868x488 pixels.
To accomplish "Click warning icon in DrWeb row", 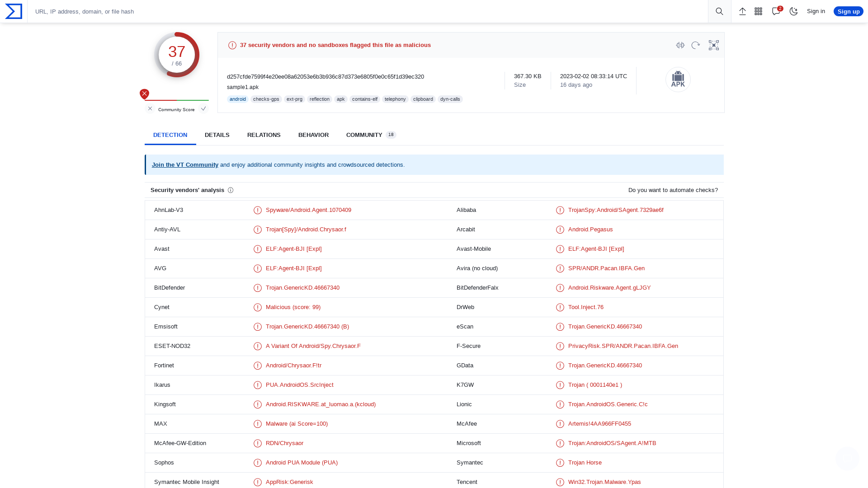I will click(560, 307).
